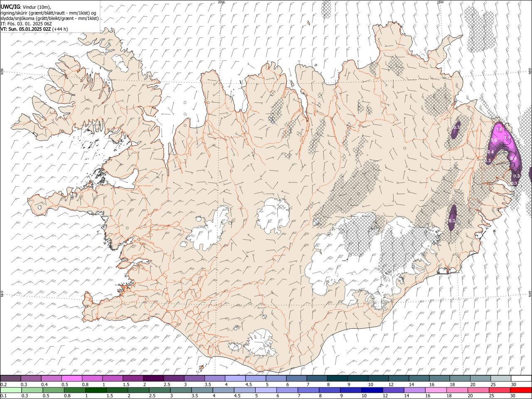Click the '15W' longitude label
Screen dimensions: 532x399
click(440, 2)
